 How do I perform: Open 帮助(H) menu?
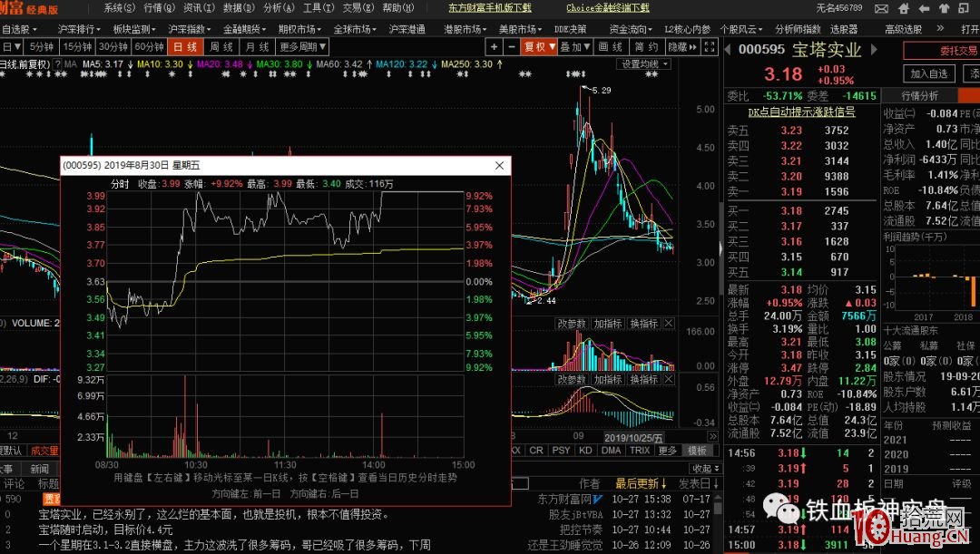click(398, 8)
